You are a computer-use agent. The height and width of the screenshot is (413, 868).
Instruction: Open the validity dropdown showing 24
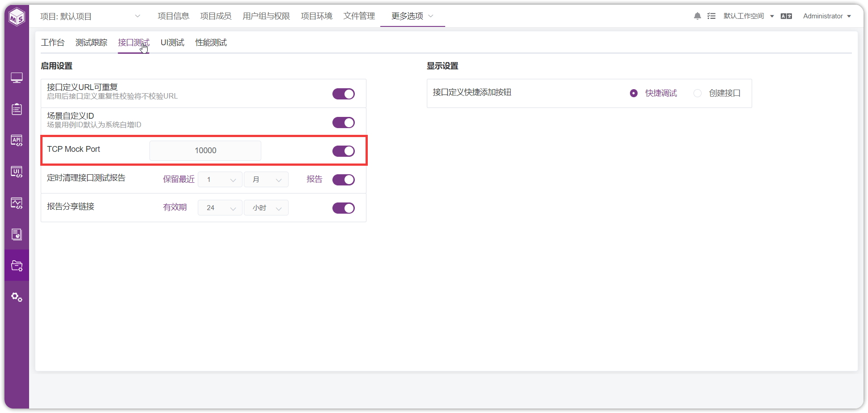point(220,208)
